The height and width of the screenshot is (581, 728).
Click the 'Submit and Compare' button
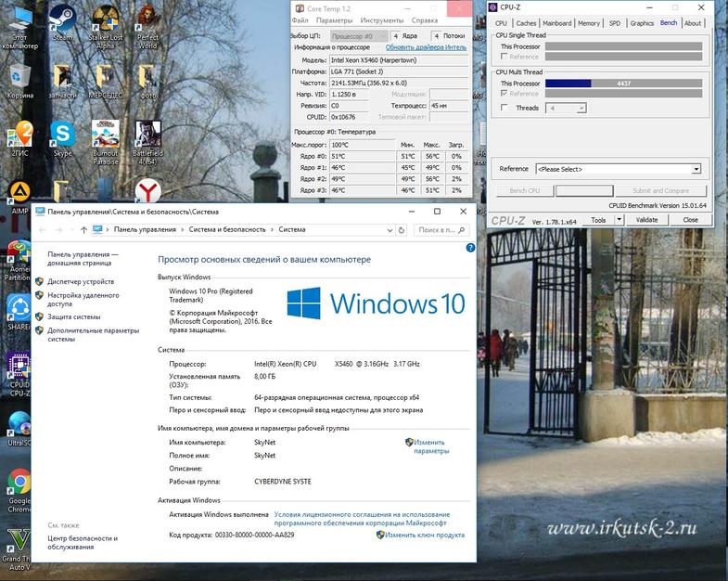(660, 190)
